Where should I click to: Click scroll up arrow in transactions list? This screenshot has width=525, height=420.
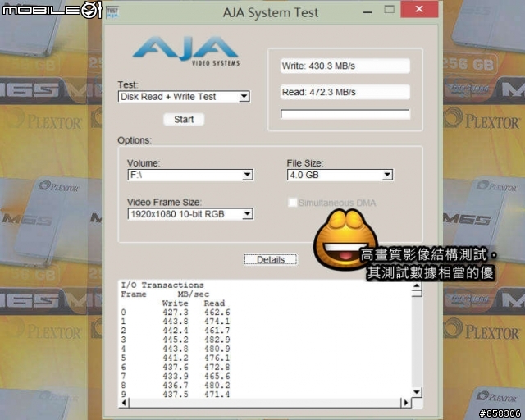coord(417,285)
